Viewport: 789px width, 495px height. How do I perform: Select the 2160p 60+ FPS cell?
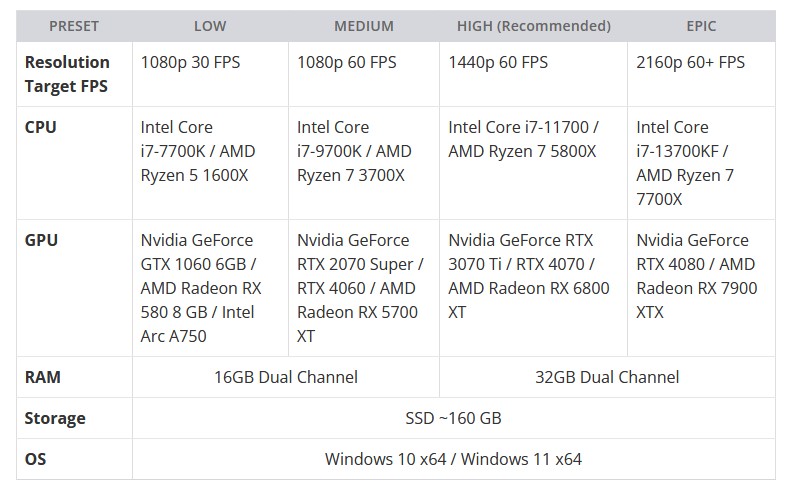(x=690, y=62)
